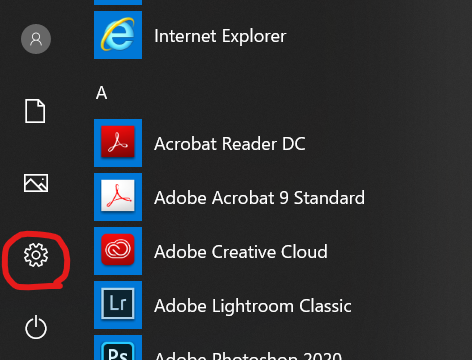
Task: Open the Adobe Lightroom Classic name entry
Action: [x=253, y=306]
